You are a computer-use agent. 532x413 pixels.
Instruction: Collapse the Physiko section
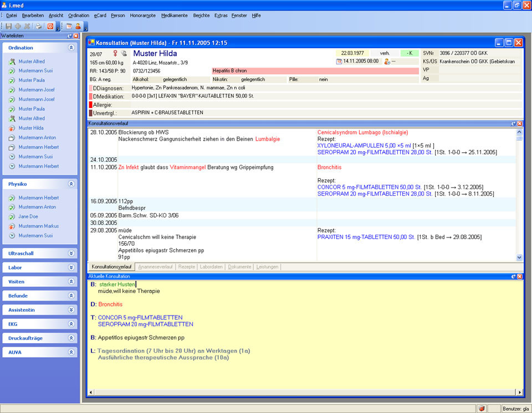coord(71,184)
